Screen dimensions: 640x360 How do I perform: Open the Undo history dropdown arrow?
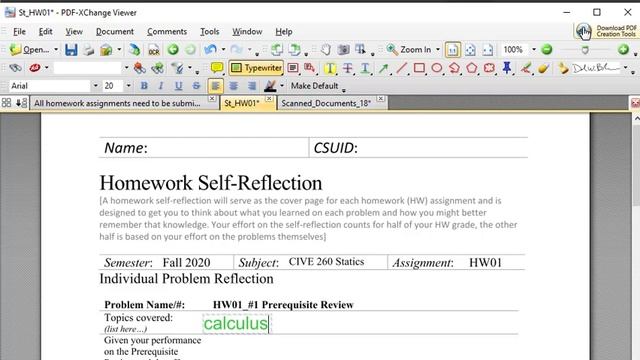pos(223,50)
